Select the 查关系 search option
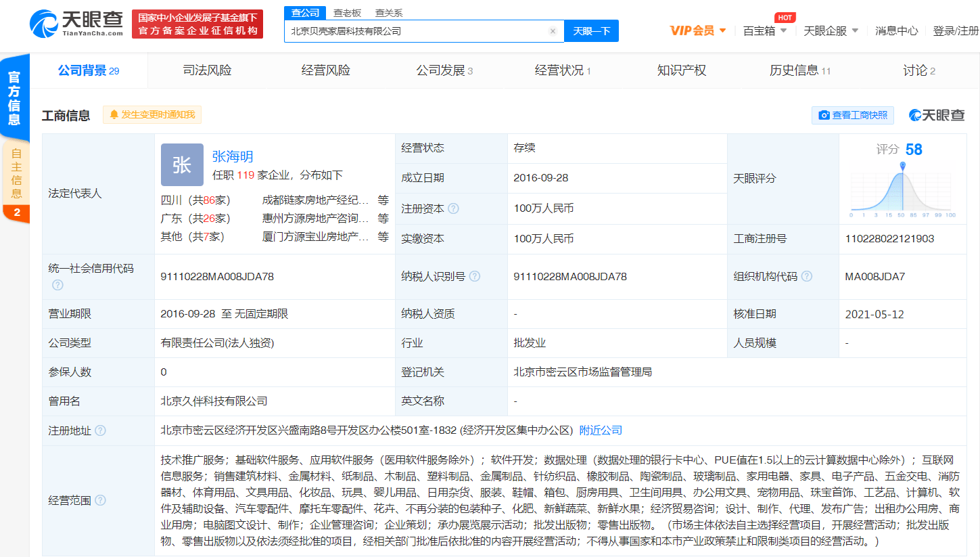 [388, 12]
